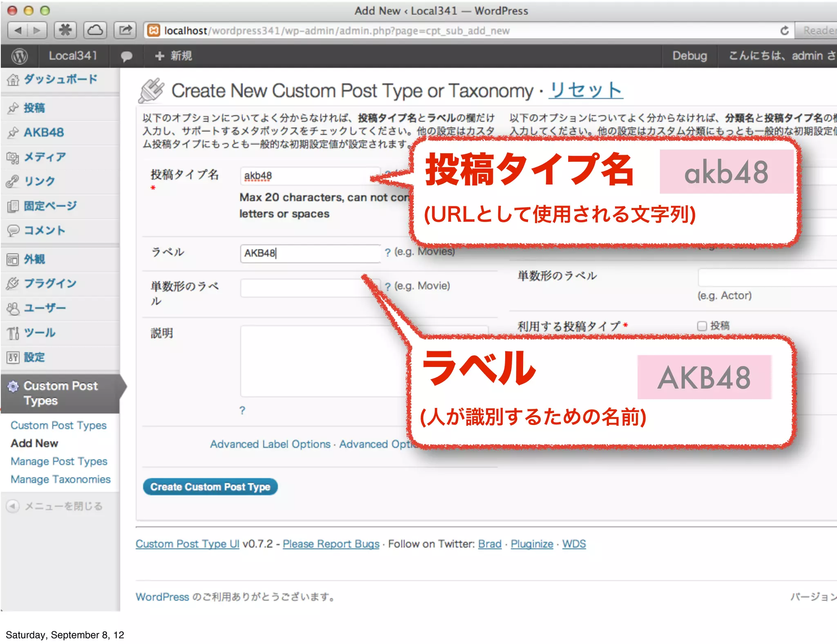
Task: Open the Pluginize Twitter link
Action: click(x=532, y=544)
